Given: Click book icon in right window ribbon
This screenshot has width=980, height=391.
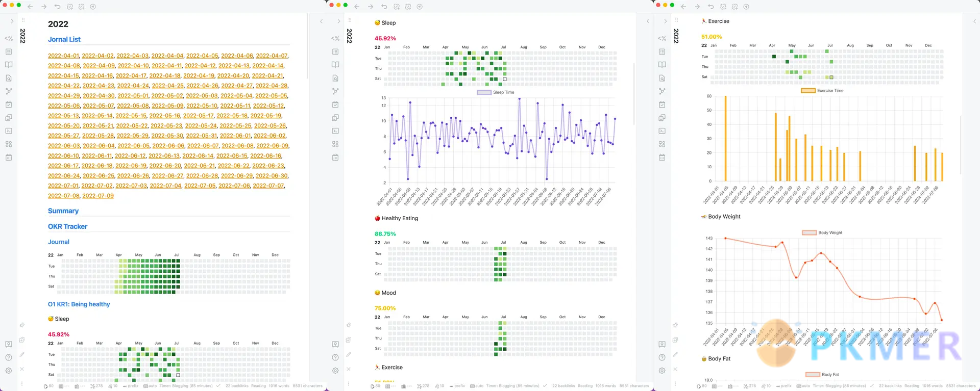Looking at the screenshot, I should [662, 65].
